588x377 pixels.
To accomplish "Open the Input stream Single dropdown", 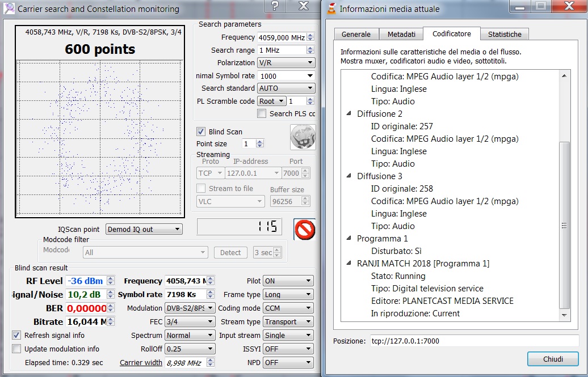I will (288, 336).
